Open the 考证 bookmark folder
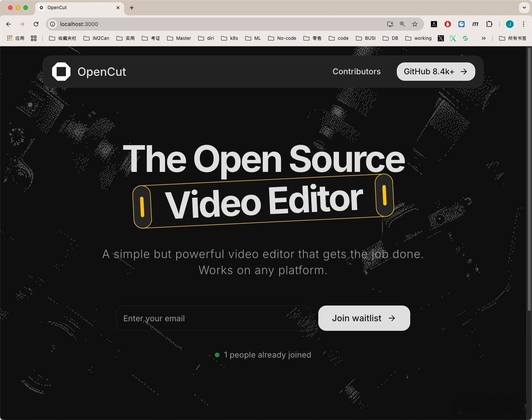The image size is (532, 420). (x=151, y=38)
